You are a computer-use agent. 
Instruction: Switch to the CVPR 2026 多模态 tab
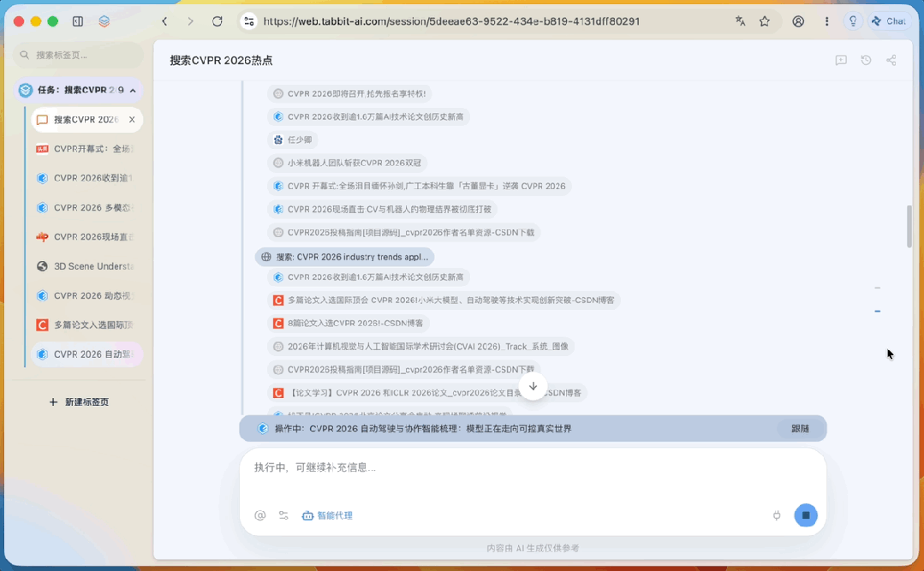pyautogui.click(x=86, y=207)
